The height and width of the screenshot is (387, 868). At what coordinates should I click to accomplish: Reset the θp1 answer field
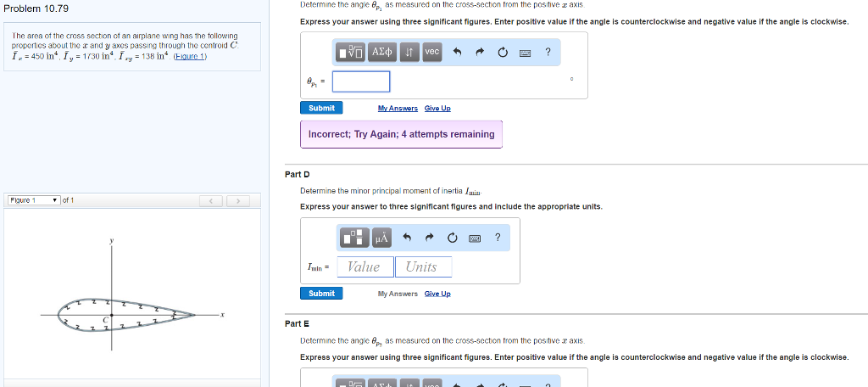tap(502, 53)
